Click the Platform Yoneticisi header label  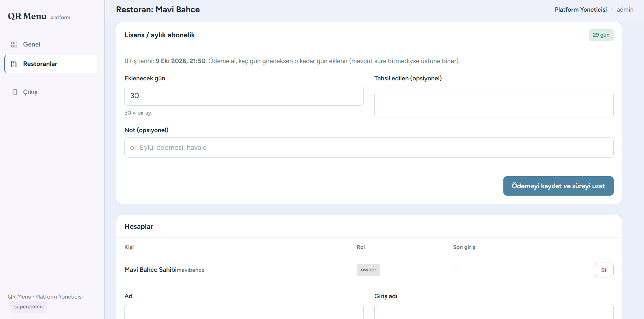[581, 10]
